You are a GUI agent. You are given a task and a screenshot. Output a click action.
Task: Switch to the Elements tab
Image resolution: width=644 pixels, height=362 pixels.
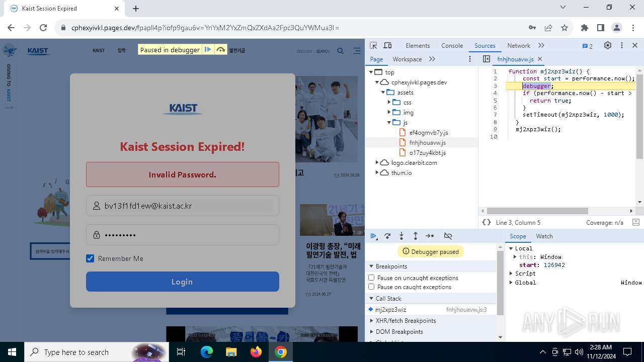click(418, 45)
